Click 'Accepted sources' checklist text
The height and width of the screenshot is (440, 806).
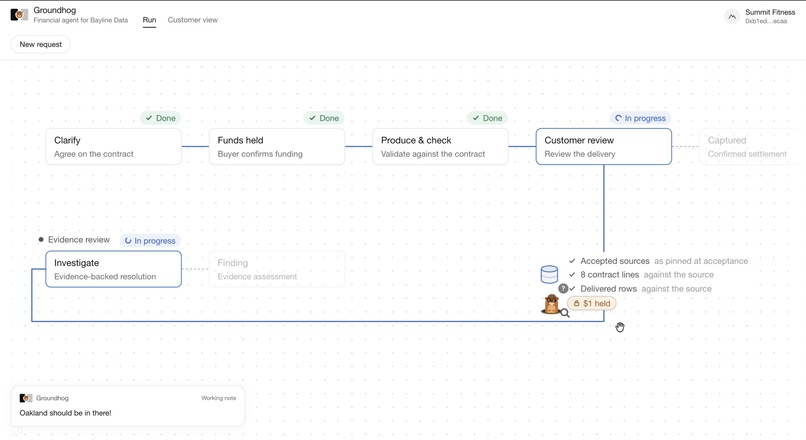[615, 261]
